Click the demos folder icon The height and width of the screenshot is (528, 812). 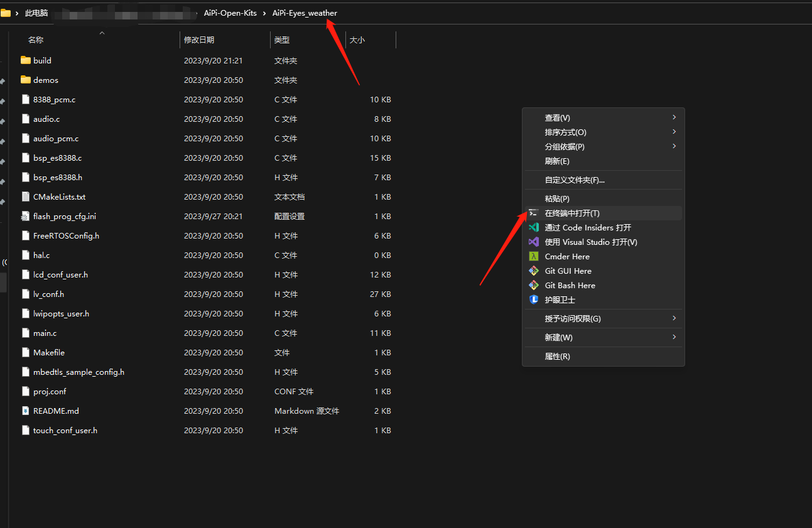[26, 80]
